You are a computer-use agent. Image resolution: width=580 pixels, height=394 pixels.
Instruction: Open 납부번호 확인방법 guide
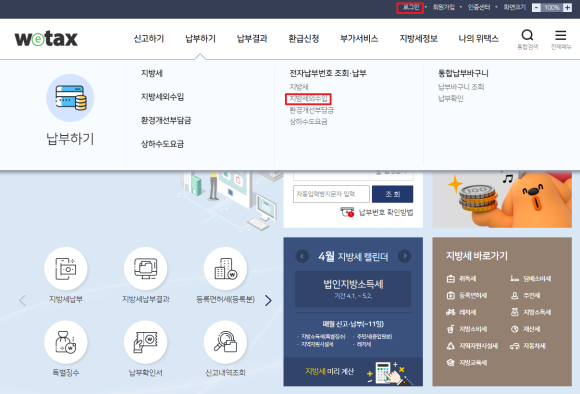[x=377, y=212]
